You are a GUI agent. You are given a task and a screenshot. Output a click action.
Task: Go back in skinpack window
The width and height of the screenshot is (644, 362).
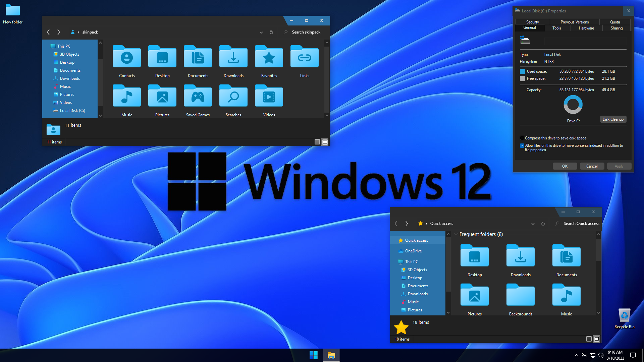(48, 32)
